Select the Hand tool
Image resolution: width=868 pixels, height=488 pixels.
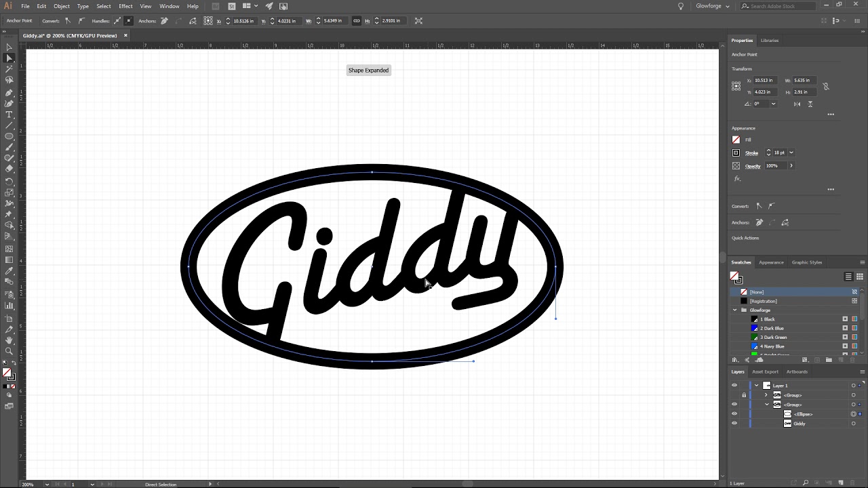click(x=9, y=340)
